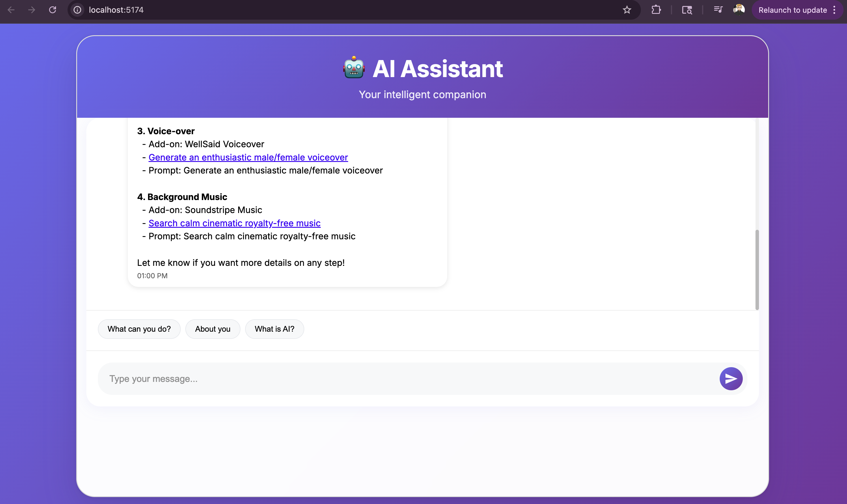Bookmark this page with the star icon
This screenshot has height=504, width=847.
627,10
